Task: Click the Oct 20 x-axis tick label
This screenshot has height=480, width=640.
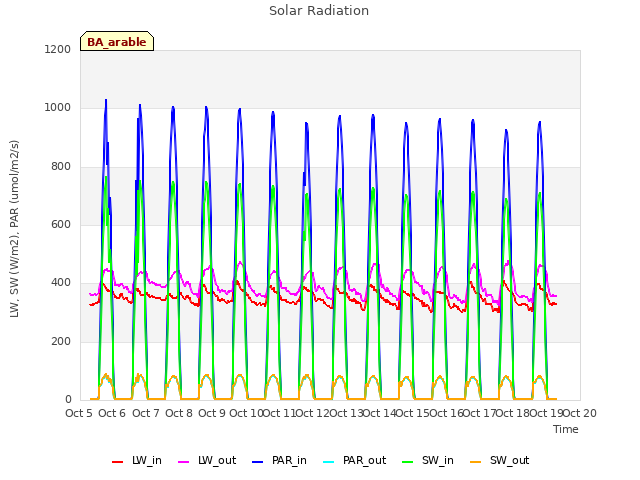Action: [x=580, y=413]
